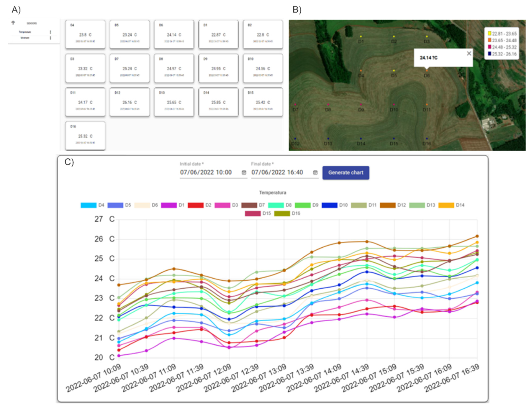Open the Final date calendar picker
532x410 pixels.
pos(315,173)
